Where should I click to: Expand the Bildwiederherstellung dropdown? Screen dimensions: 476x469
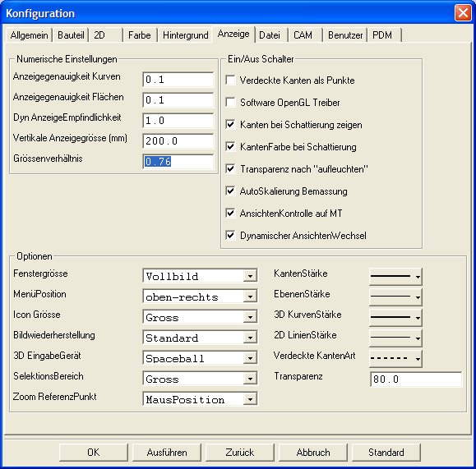200,338
